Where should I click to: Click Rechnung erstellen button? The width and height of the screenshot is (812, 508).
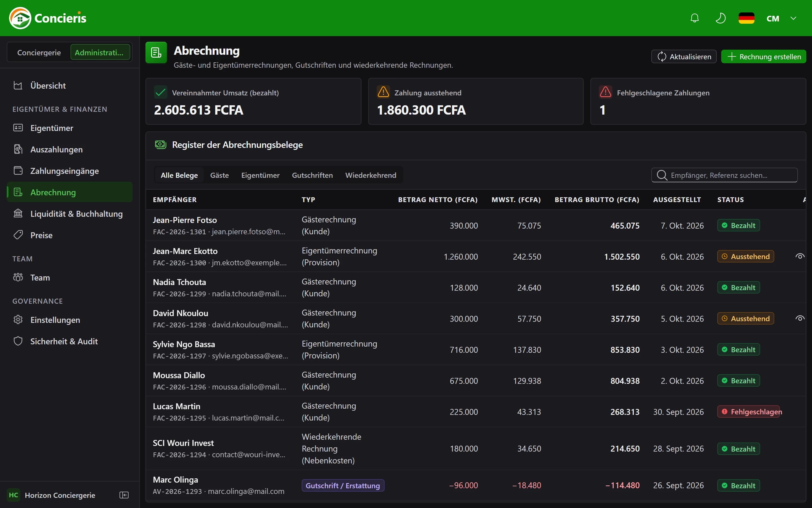coord(763,56)
